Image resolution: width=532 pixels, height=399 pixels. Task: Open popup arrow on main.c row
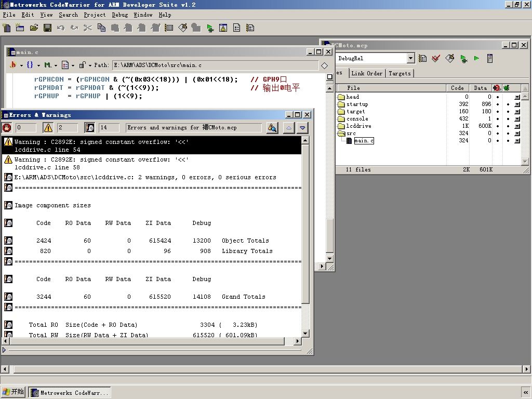coord(517,140)
